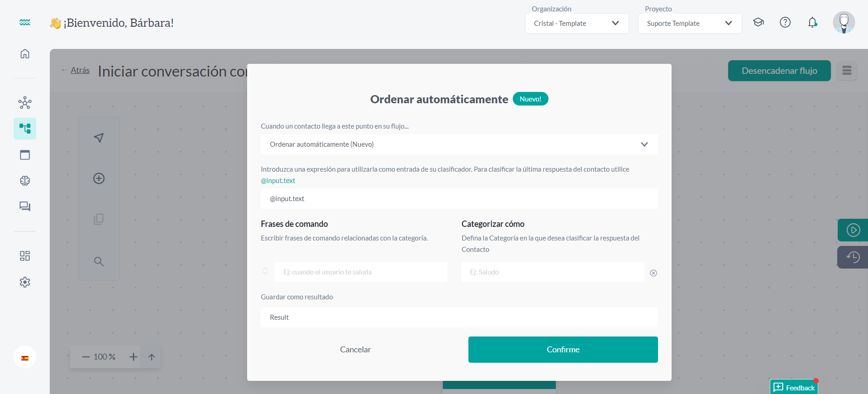This screenshot has width=868, height=394.
Task: Click Cancelar in the dialog
Action: click(x=355, y=350)
